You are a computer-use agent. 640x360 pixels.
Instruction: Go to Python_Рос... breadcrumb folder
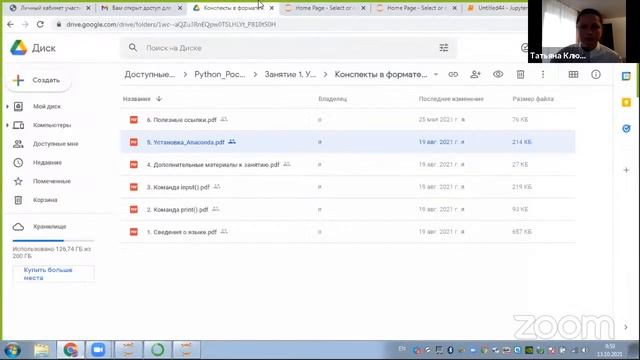[x=220, y=75]
